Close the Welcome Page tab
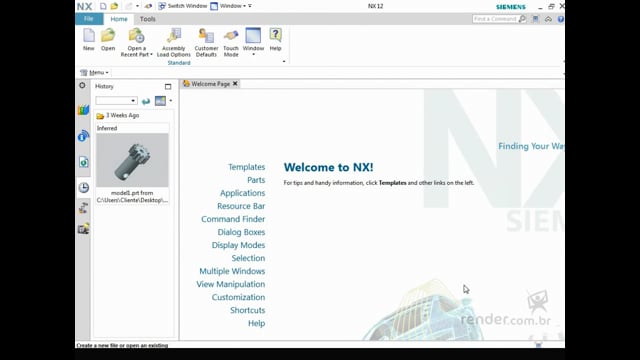640x360 pixels. (235, 84)
